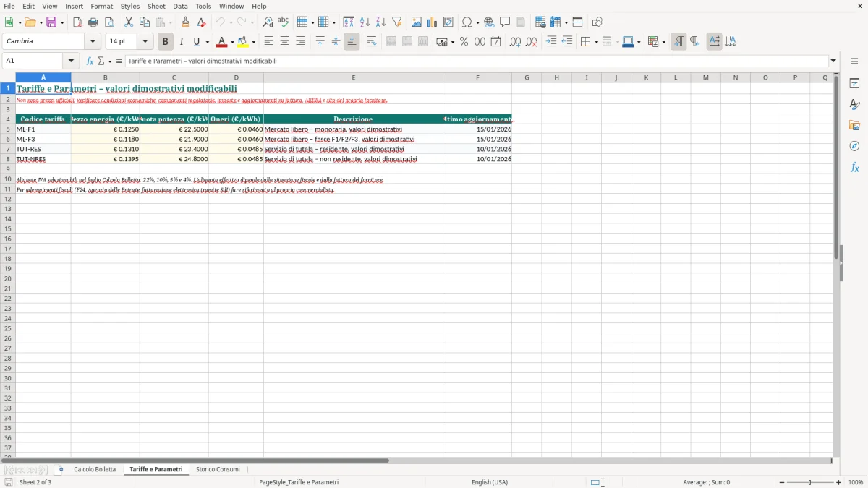Clear direct formatting
Viewport: 868px width, 488px height.
click(201, 22)
